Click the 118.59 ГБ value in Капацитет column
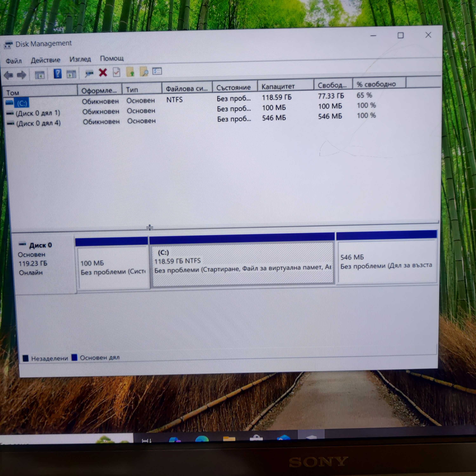476x476 pixels. (x=277, y=97)
